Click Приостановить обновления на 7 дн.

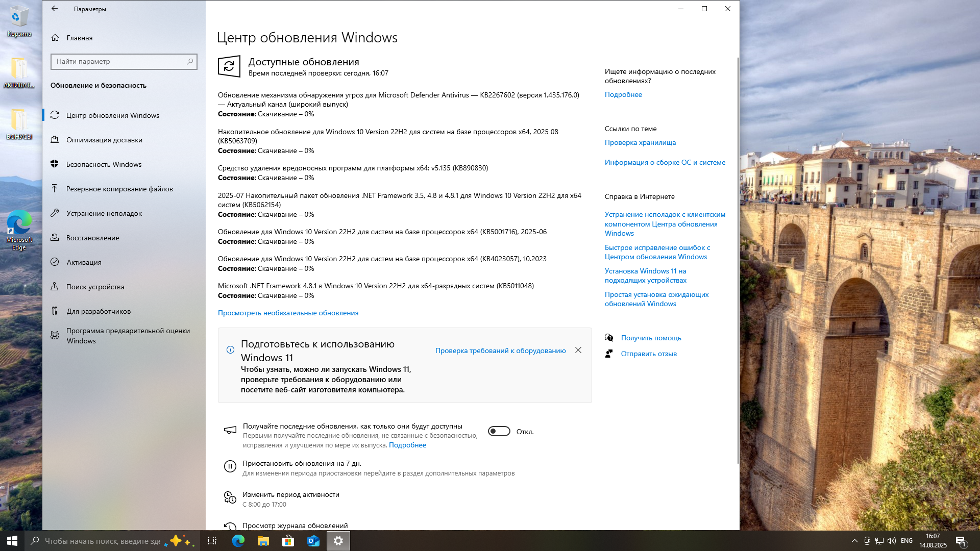[302, 463]
